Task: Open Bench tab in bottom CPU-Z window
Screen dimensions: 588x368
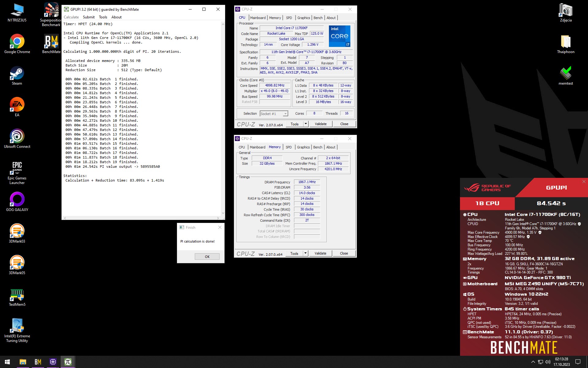Action: [x=318, y=147]
